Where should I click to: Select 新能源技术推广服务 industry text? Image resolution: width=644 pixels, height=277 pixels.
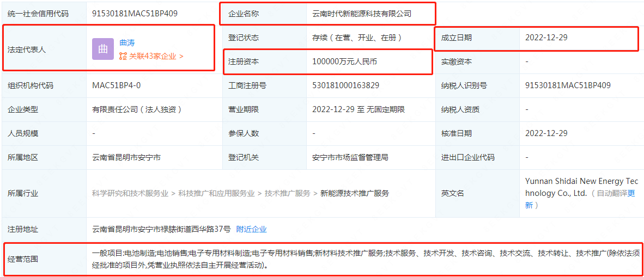(355, 193)
